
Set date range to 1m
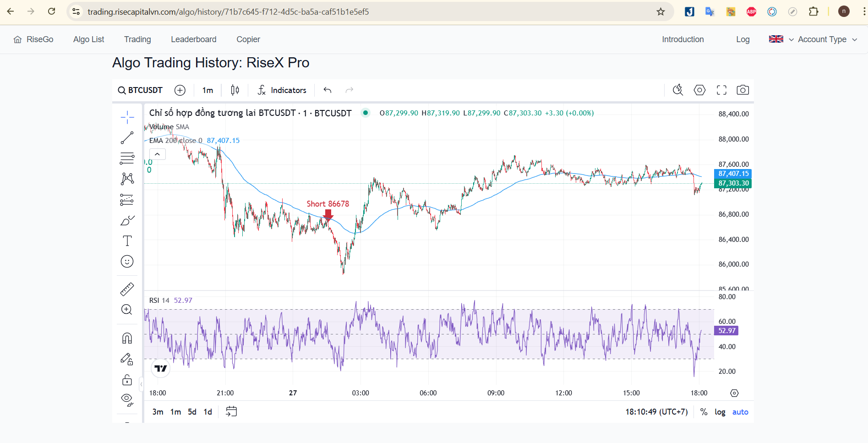[175, 412]
